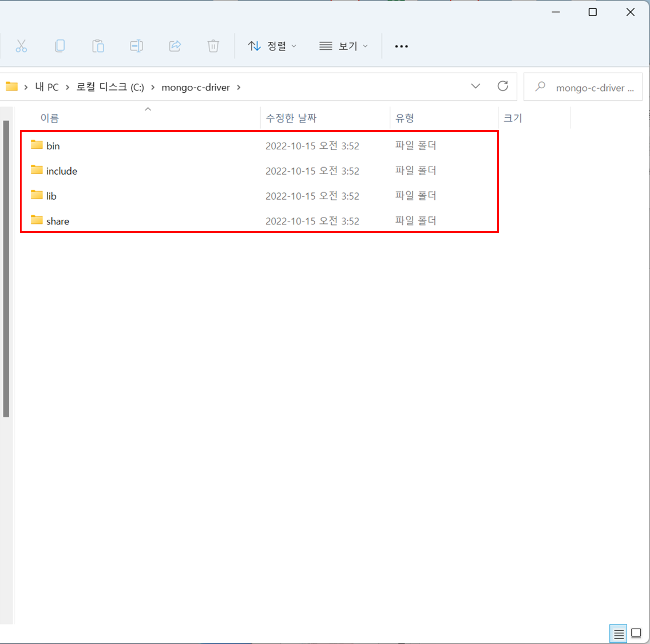Click the Cut scissors icon
The height and width of the screenshot is (644, 650).
(21, 46)
